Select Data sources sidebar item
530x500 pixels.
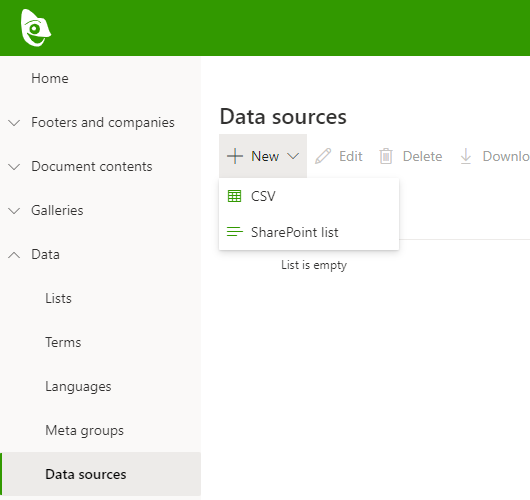pyautogui.click(x=100, y=474)
